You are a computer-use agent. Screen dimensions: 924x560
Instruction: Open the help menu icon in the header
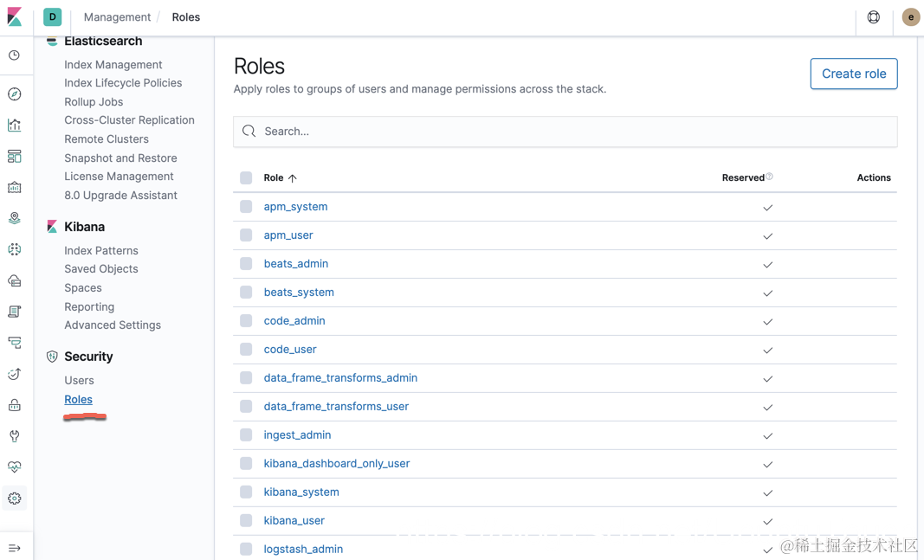874,17
